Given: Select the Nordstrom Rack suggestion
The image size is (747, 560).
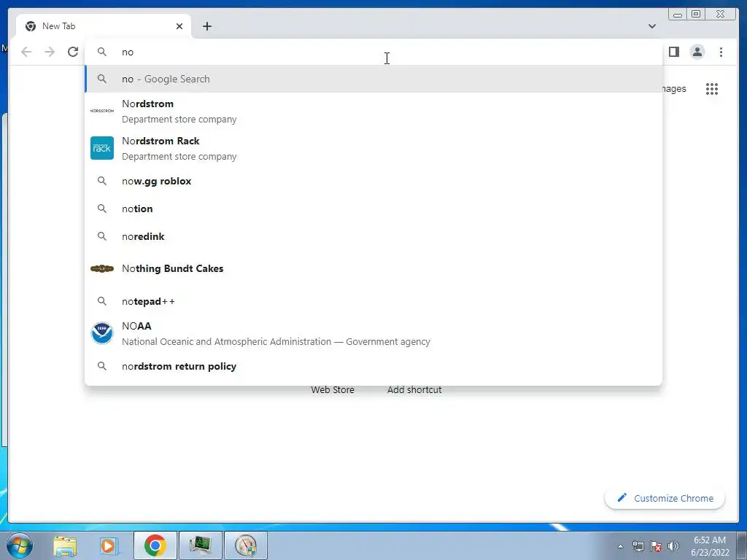Looking at the screenshot, I should click(373, 148).
